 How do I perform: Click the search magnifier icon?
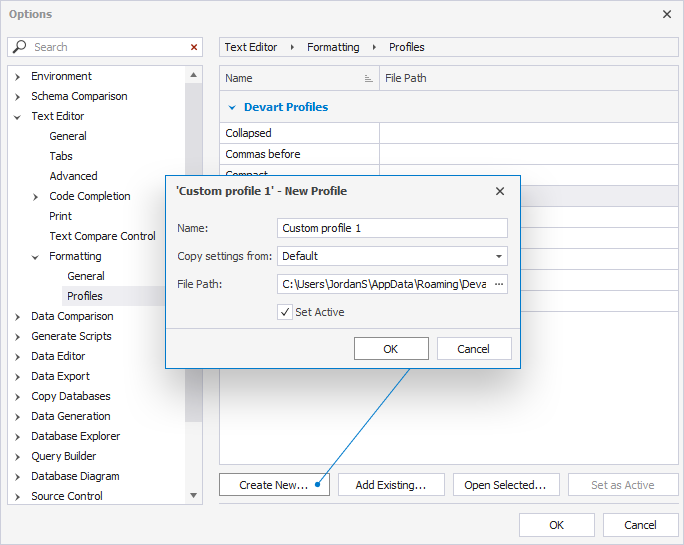pos(20,47)
